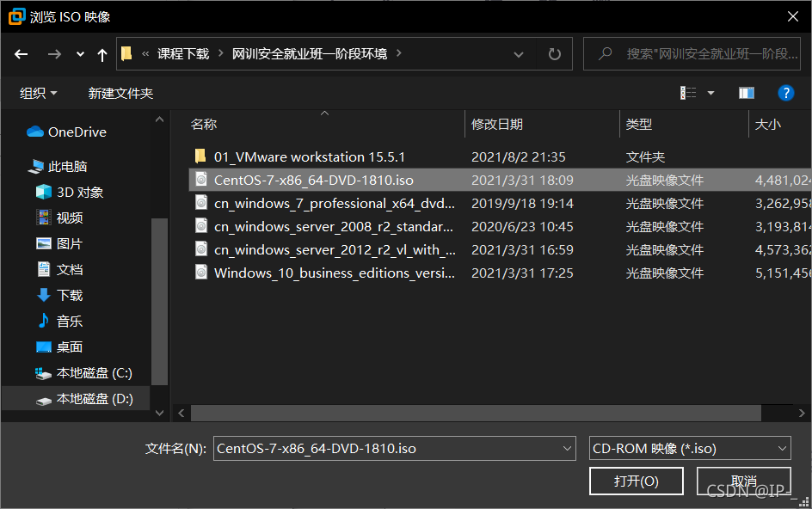Viewport: 812px width, 509px height.
Task: Select 网训安全就业班一阶段环境 breadcrumb segment
Action: (x=310, y=54)
